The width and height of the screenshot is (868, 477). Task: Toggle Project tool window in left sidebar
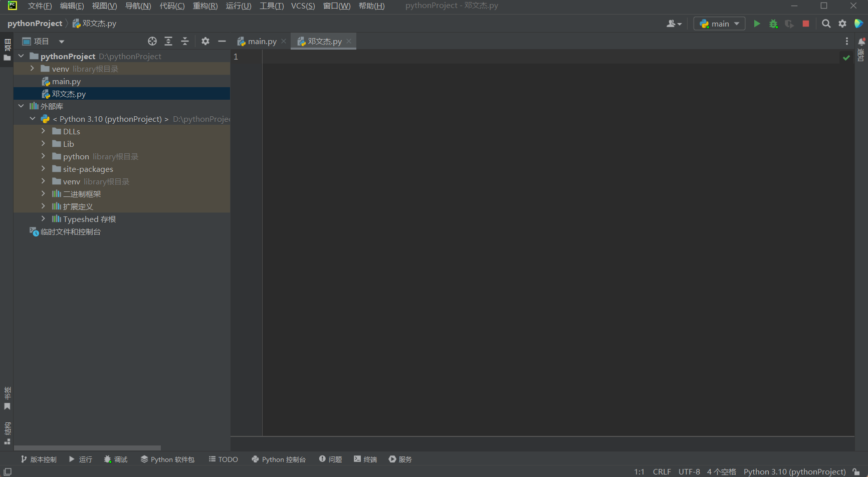(x=7, y=50)
